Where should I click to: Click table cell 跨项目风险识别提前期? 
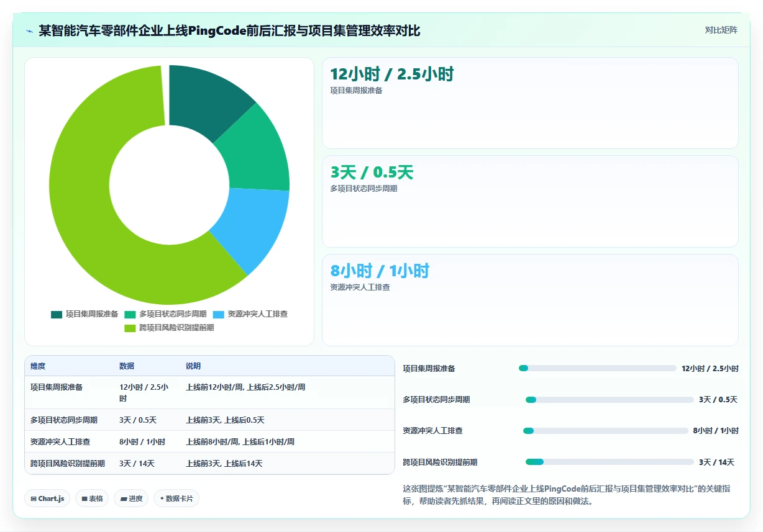coord(68,464)
